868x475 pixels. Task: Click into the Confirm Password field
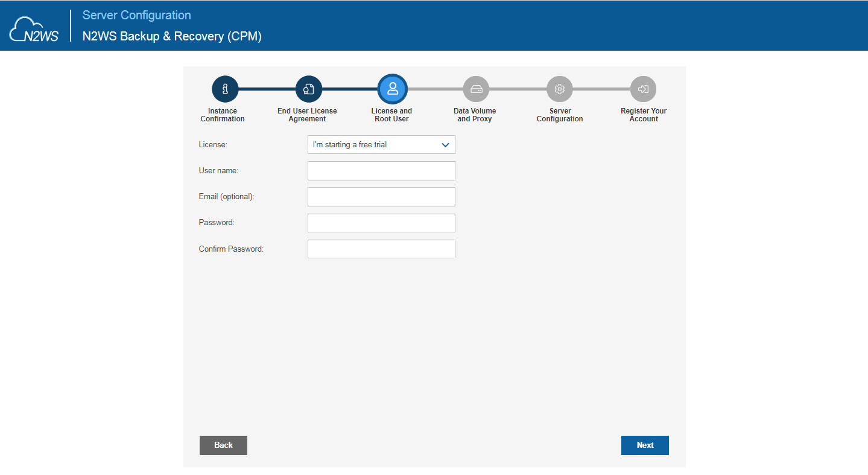pyautogui.click(x=381, y=249)
